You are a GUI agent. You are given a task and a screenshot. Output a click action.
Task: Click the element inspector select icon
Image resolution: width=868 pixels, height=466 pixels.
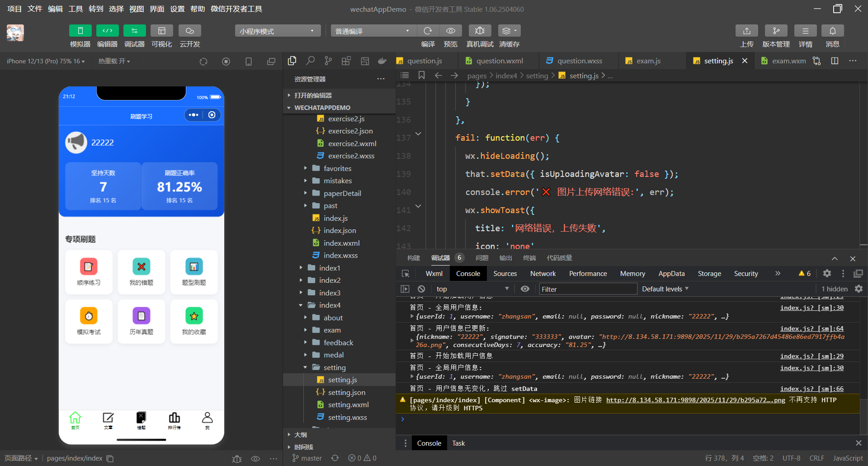[406, 273]
